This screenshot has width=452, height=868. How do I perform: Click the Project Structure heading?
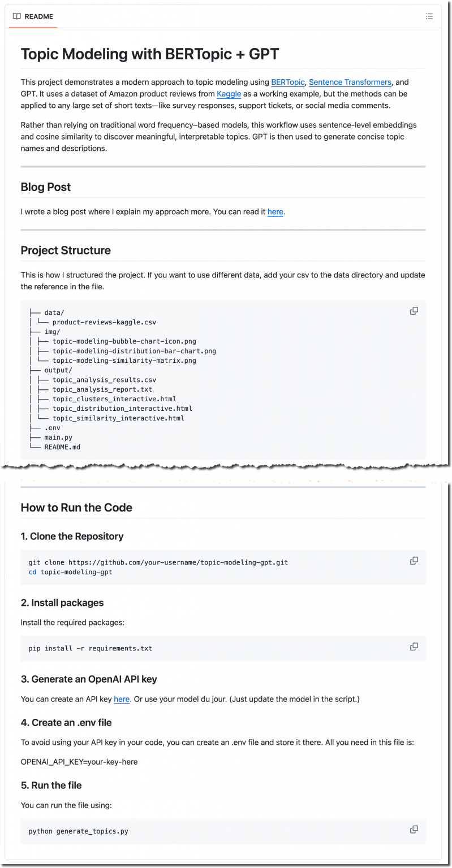[66, 250]
